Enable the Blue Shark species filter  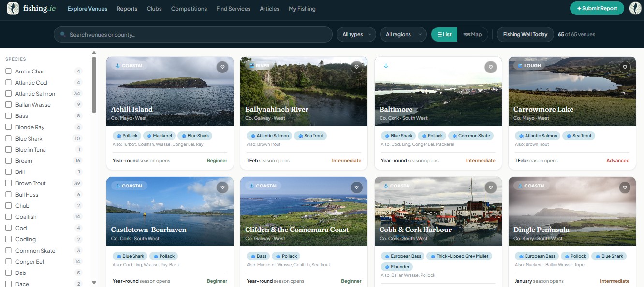[7, 138]
